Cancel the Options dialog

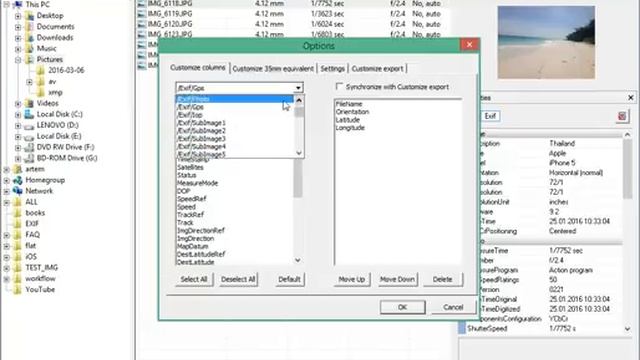[453, 307]
